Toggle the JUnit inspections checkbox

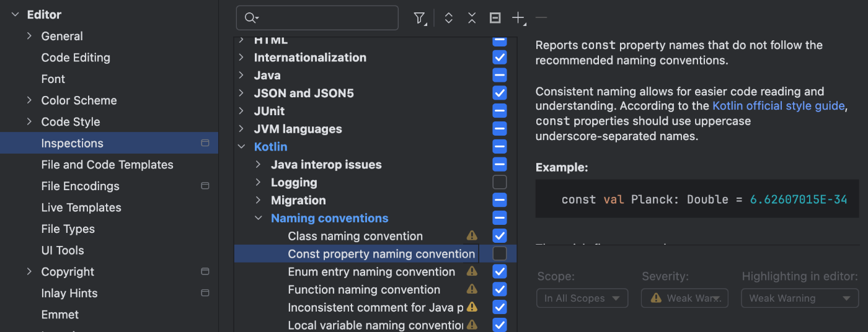pyautogui.click(x=500, y=111)
